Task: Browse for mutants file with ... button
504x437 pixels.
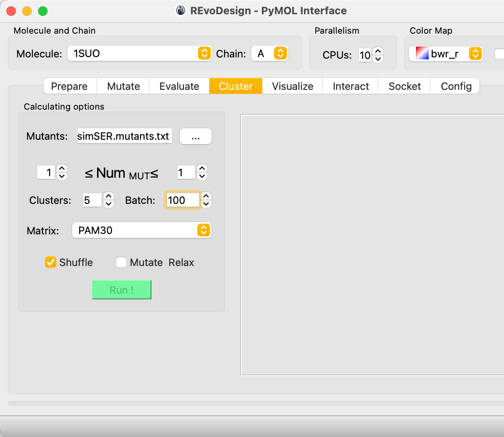Action: (196, 136)
